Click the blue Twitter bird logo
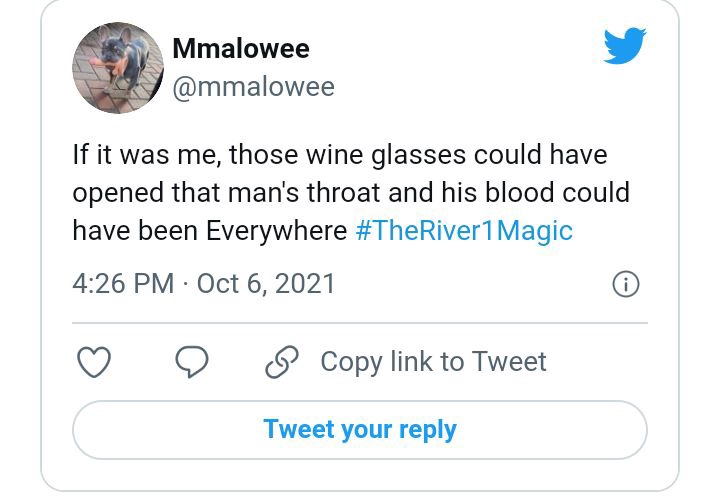Screen dimensions: 720x501 pos(624,45)
